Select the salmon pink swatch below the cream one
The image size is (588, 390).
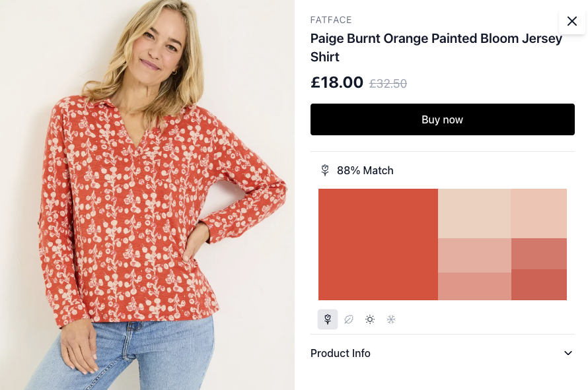tap(474, 255)
